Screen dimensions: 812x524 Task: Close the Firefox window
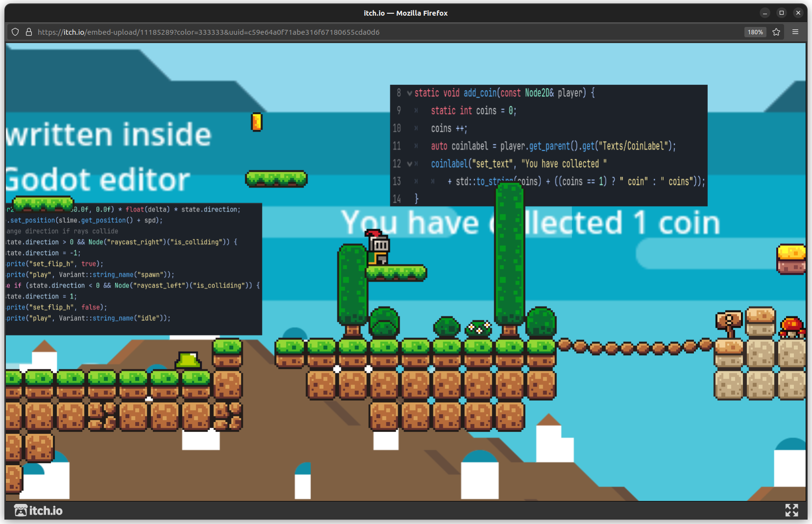pyautogui.click(x=798, y=13)
